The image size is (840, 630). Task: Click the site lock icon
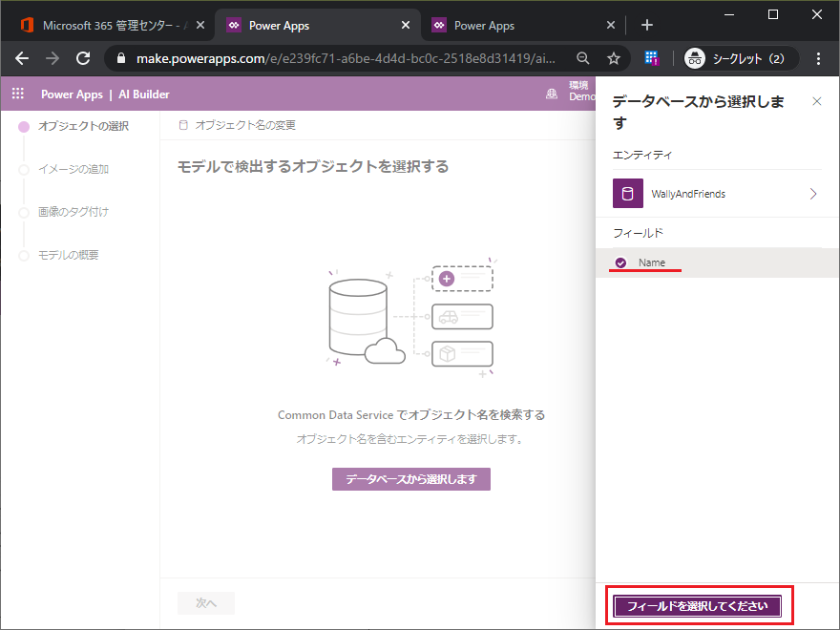tap(121, 58)
